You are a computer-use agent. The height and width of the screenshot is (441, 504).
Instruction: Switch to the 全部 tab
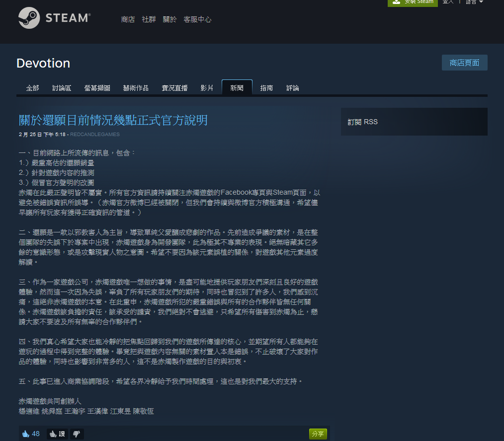32,88
